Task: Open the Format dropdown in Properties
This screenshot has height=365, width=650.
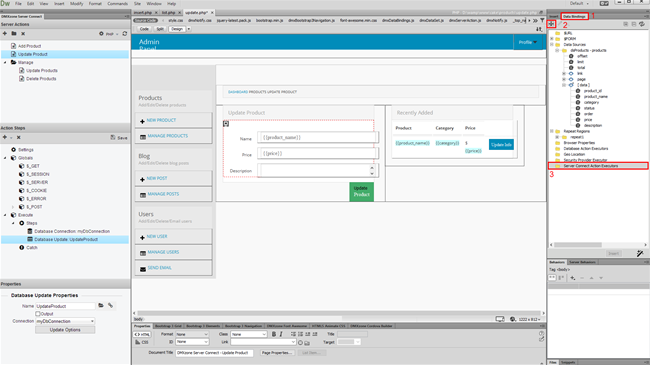Action: (x=192, y=334)
